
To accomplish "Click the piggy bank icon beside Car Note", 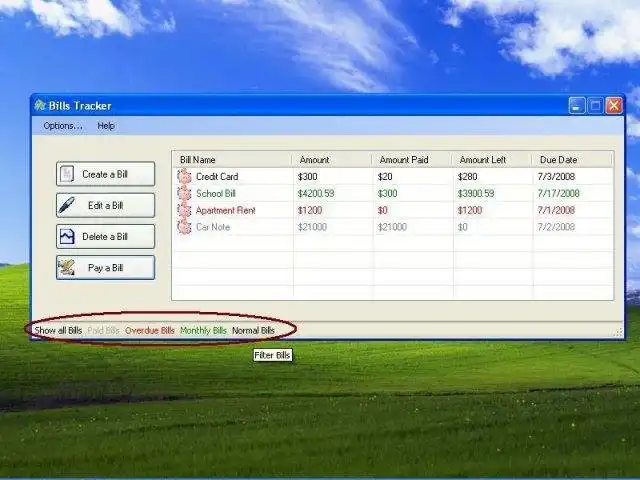I will 184,227.
